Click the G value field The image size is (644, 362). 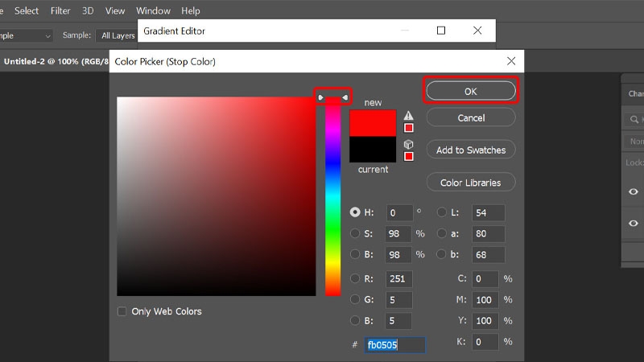click(x=398, y=299)
